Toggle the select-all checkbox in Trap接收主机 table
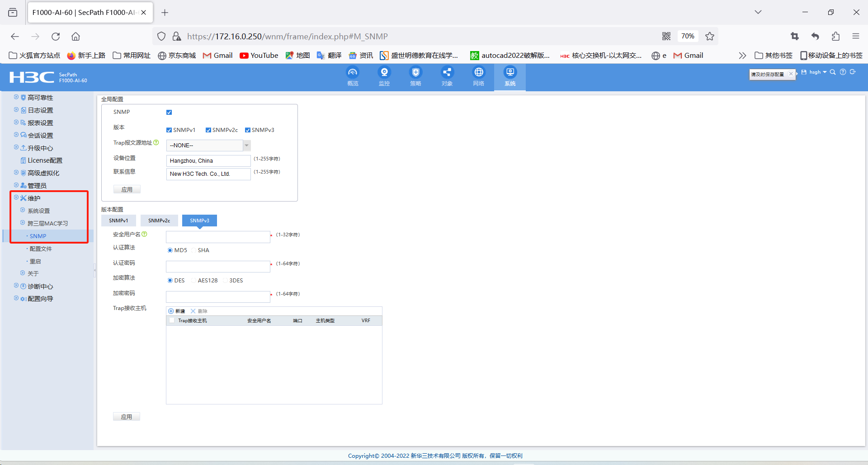The width and height of the screenshot is (868, 465). coord(172,321)
